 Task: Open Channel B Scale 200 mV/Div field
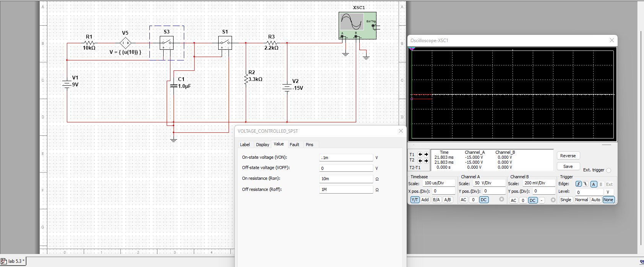tap(538, 183)
